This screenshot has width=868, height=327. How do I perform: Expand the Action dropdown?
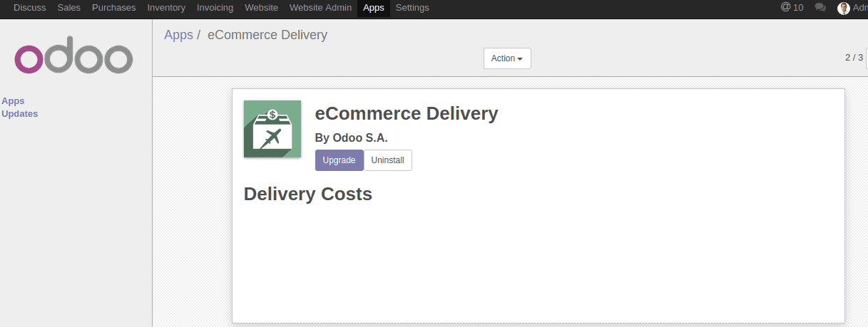click(507, 58)
